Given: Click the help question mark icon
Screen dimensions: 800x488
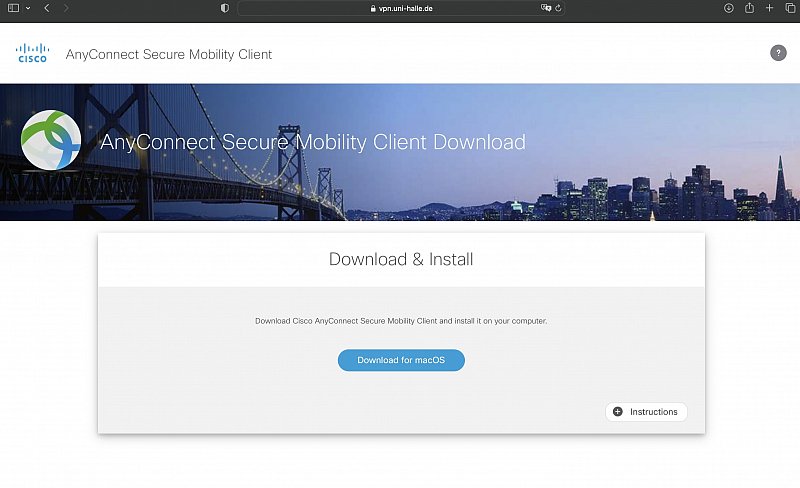Looking at the screenshot, I should 778,53.
